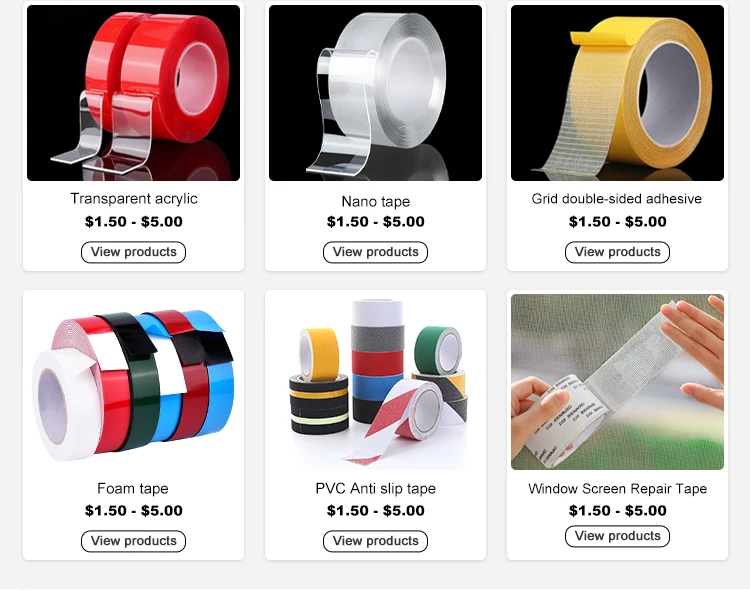Viewport: 750px width, 590px height.
Task: Click the Transparent acrylic title
Action: pyautogui.click(x=134, y=199)
